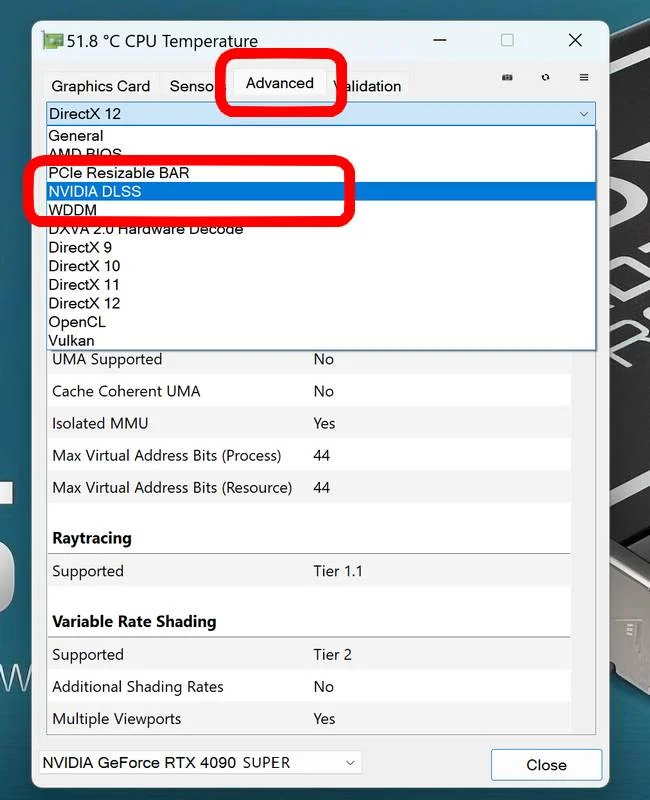Image resolution: width=650 pixels, height=800 pixels.
Task: Choose OpenCL from the list
Action: (x=321, y=322)
